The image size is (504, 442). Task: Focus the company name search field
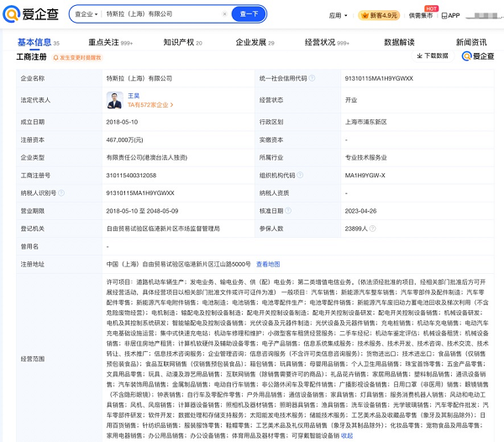pyautogui.click(x=162, y=13)
